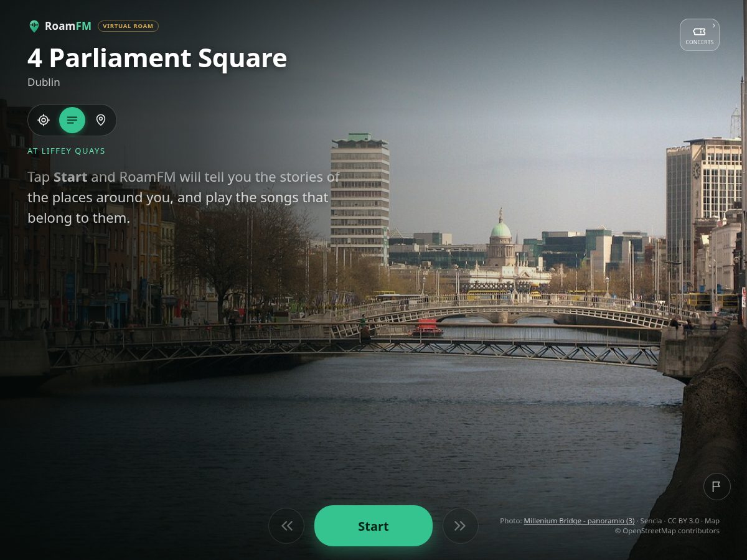The image size is (747, 560).
Task: Open the Concerts ticket button
Action: [x=700, y=35]
